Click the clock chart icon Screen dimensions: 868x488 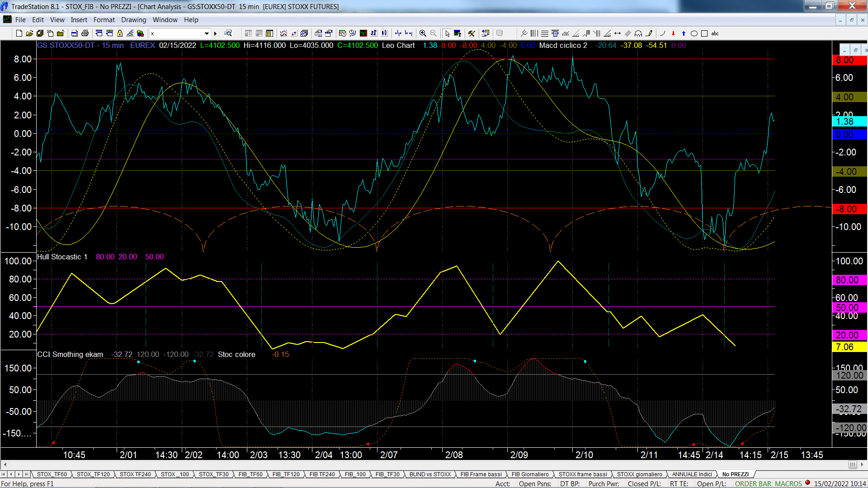coord(342,33)
